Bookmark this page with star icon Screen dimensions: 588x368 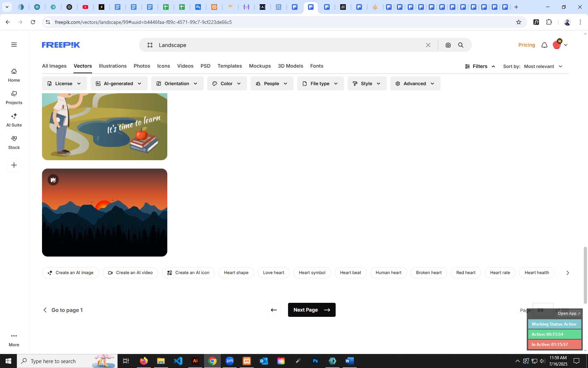519,22
